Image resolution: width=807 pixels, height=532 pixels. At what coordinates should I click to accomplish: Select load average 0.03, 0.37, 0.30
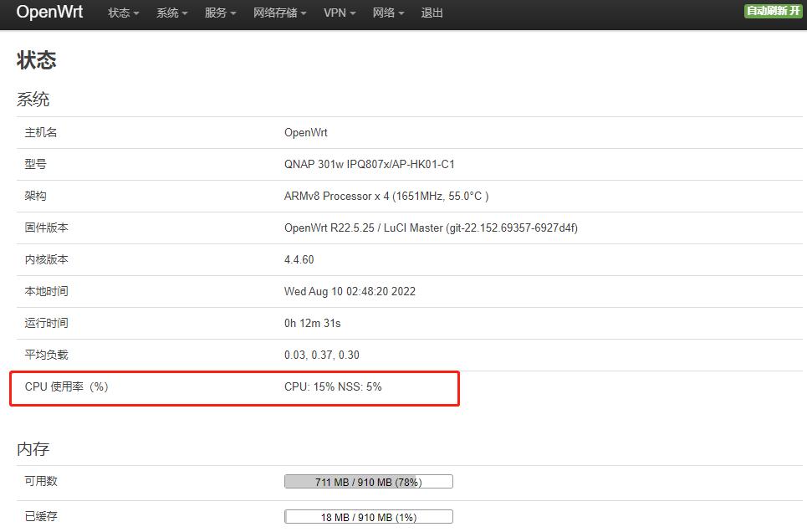[x=322, y=355]
